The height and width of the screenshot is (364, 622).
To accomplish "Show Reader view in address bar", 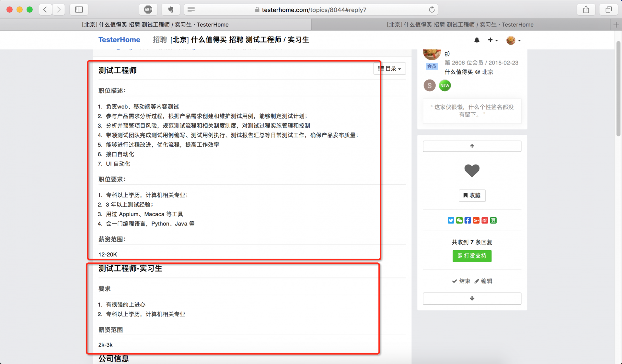I will pos(191,9).
